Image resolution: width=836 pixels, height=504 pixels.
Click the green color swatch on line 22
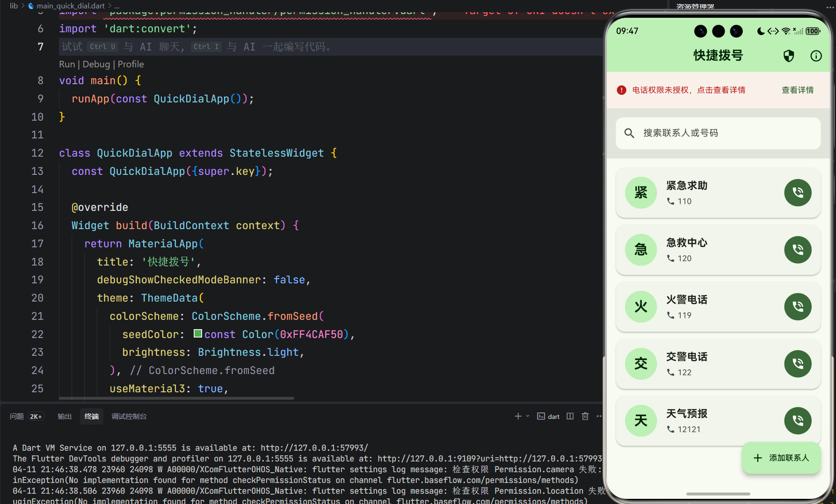click(x=198, y=334)
